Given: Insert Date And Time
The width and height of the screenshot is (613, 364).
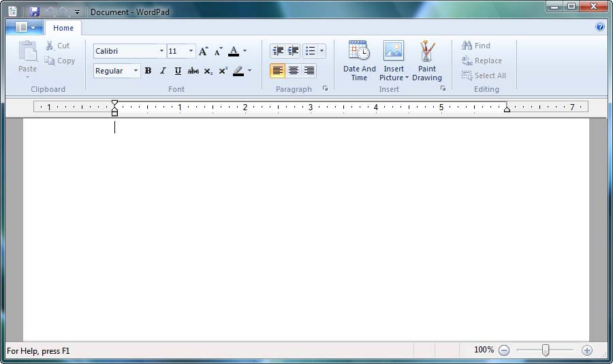Looking at the screenshot, I should click(x=359, y=61).
